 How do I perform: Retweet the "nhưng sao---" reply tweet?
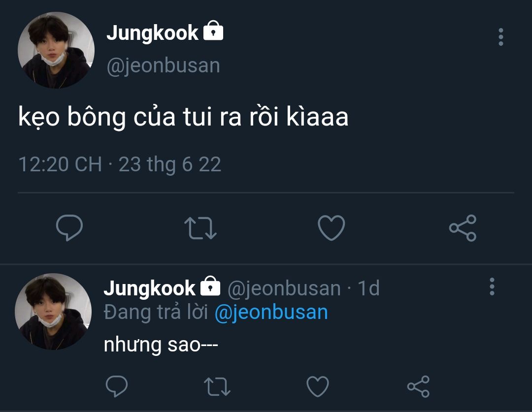click(217, 386)
